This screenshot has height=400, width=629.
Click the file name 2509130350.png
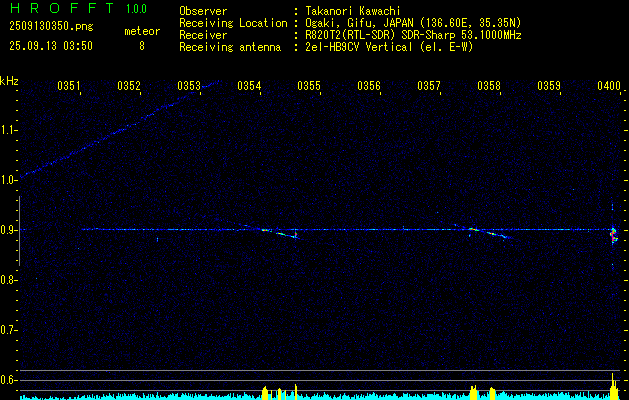(51, 26)
